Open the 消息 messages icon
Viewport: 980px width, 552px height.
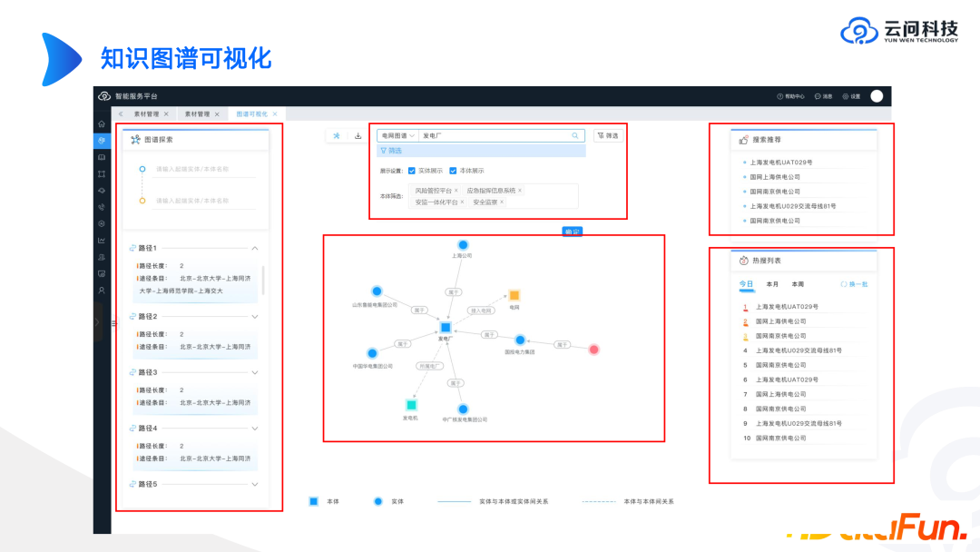(x=818, y=96)
